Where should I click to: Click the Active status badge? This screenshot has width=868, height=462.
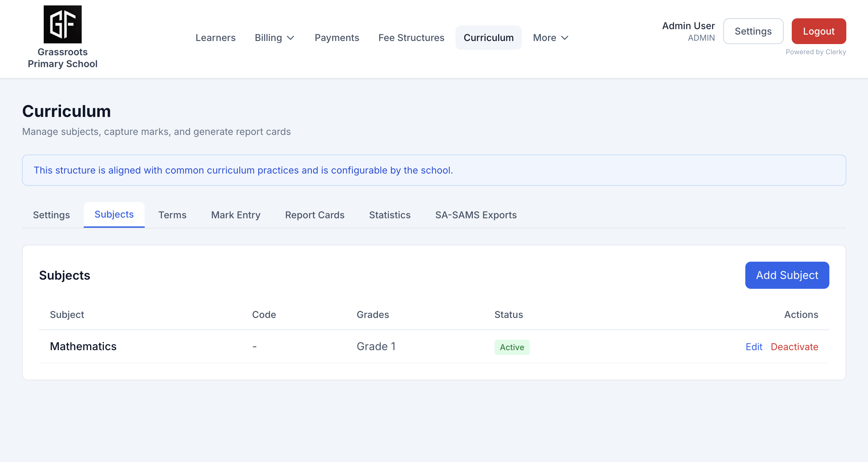pos(512,347)
